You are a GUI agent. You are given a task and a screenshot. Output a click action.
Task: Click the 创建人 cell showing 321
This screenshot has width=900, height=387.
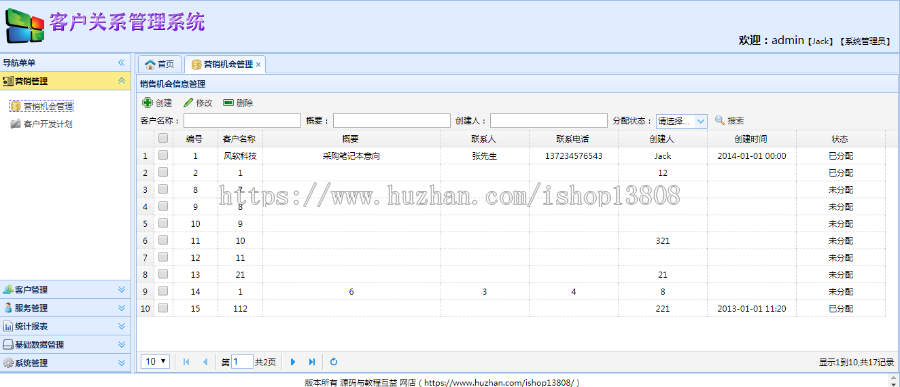point(662,241)
